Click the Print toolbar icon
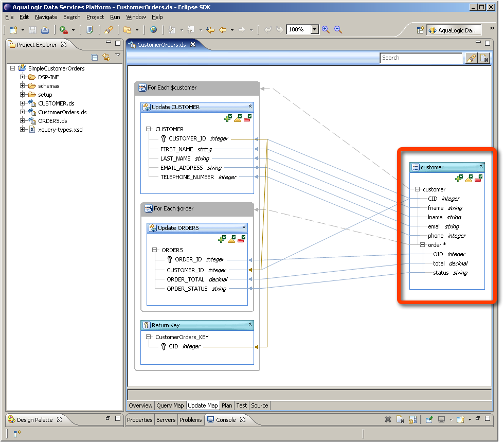The height and width of the screenshot is (442, 504). tap(45, 30)
